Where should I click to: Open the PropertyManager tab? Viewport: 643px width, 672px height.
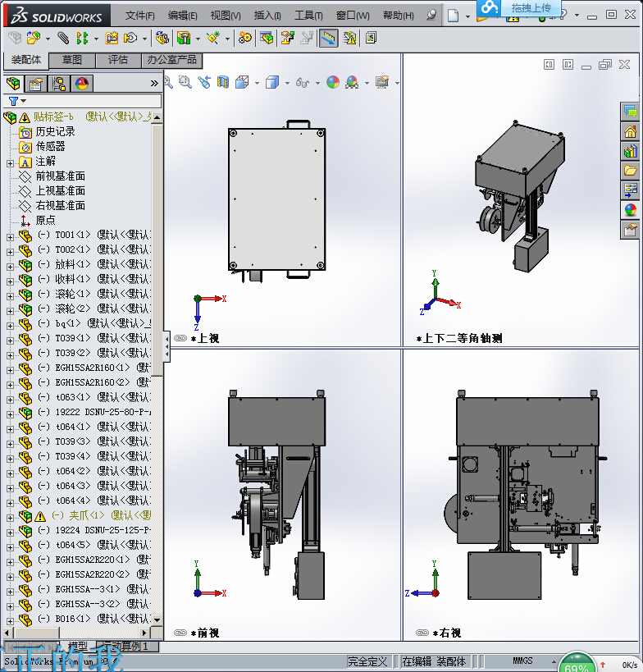[36, 84]
